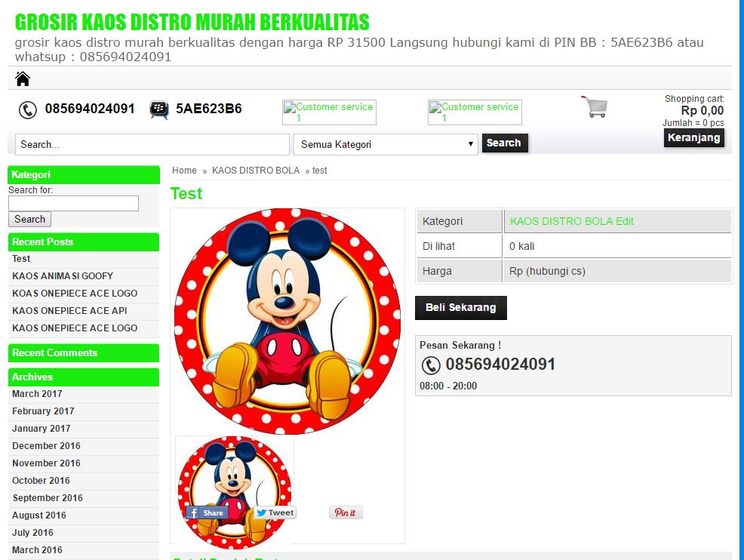Share the product on Facebook
Image resolution: width=744 pixels, height=560 pixels.
(207, 512)
